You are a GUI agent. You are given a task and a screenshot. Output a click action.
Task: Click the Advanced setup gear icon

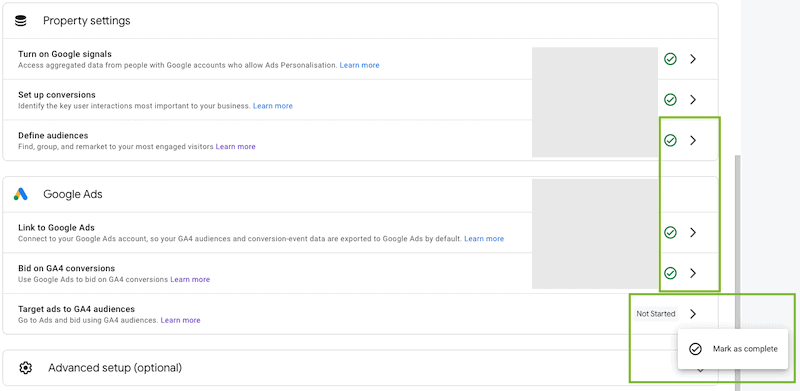tap(26, 368)
